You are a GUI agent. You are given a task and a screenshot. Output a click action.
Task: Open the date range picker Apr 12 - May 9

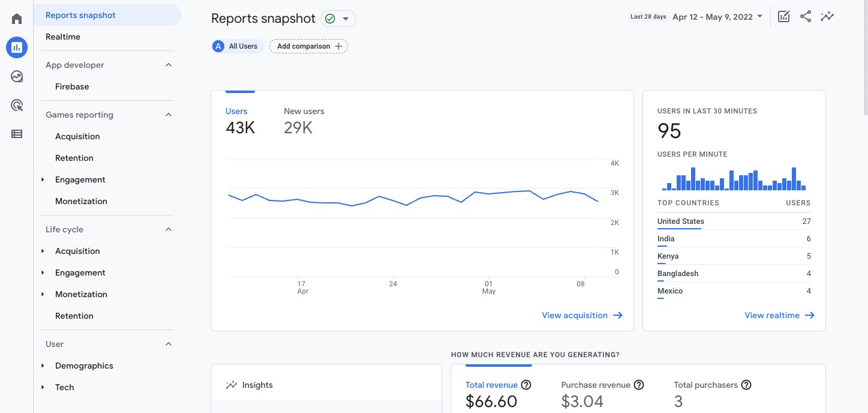(718, 17)
